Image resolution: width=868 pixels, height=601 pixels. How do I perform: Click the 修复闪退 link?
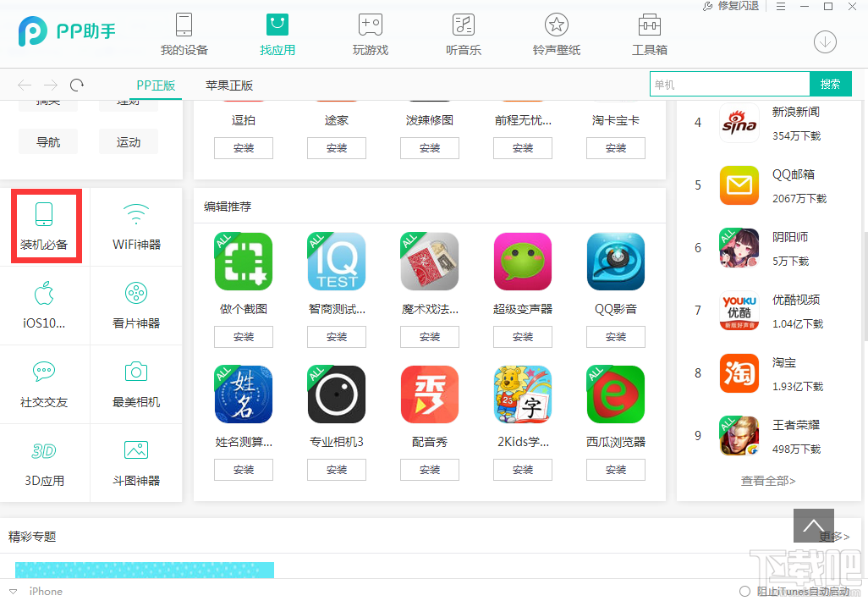click(x=738, y=6)
